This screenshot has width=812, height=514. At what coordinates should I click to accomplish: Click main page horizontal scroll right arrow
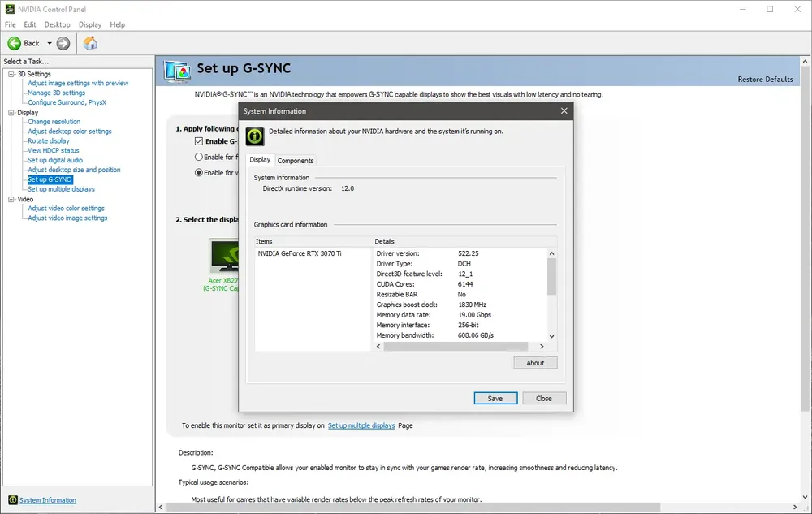[795, 507]
